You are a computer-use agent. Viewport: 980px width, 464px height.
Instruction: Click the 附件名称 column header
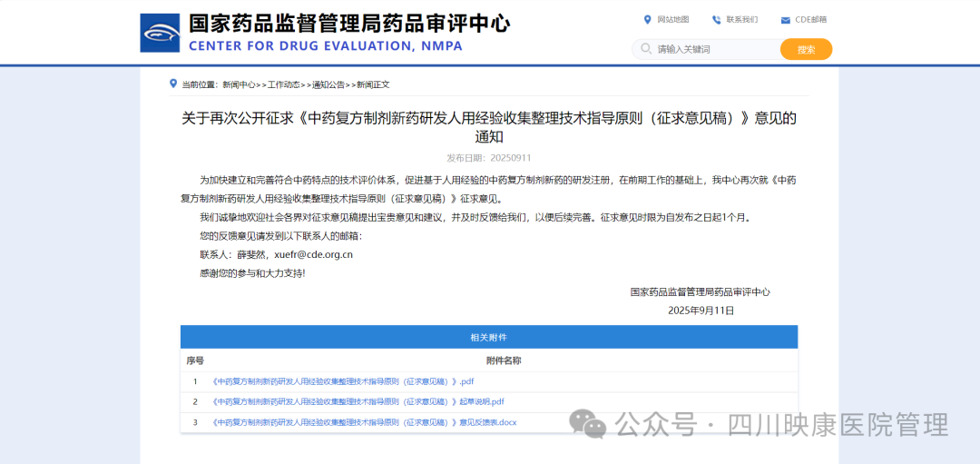tap(504, 360)
